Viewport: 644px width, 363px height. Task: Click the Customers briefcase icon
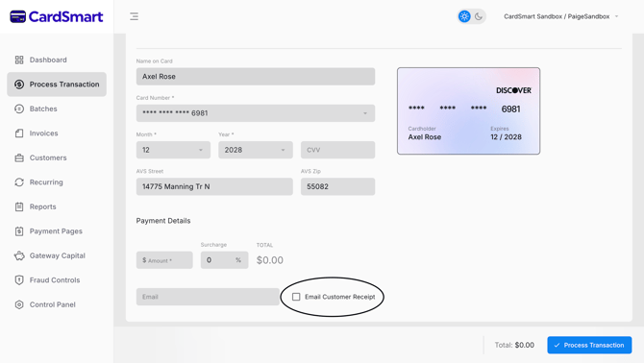(x=19, y=157)
